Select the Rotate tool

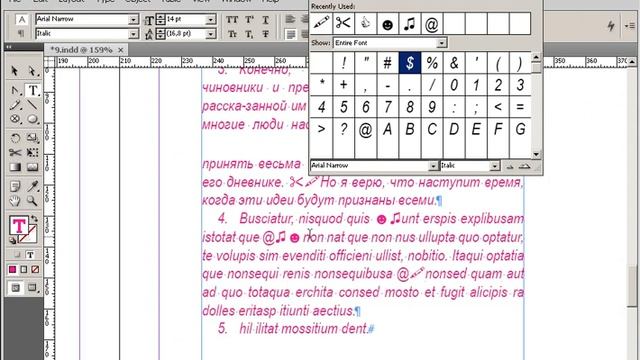tap(15, 138)
